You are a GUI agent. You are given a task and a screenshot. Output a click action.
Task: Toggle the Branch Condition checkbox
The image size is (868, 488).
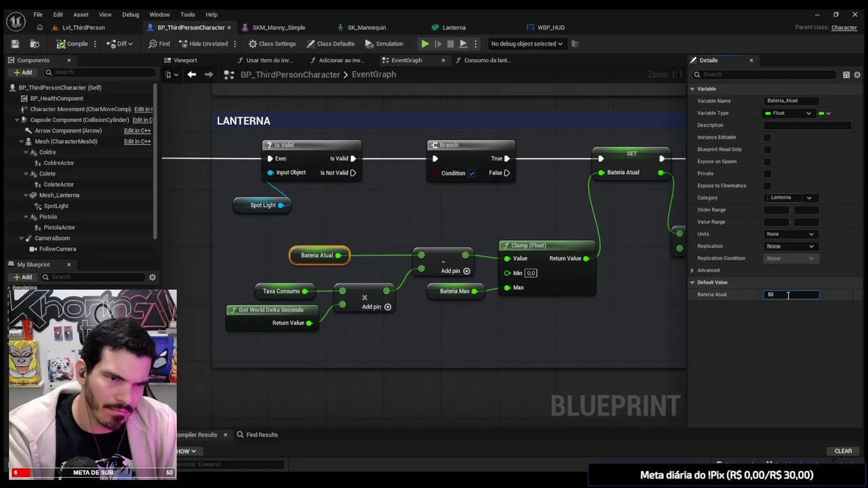click(472, 173)
